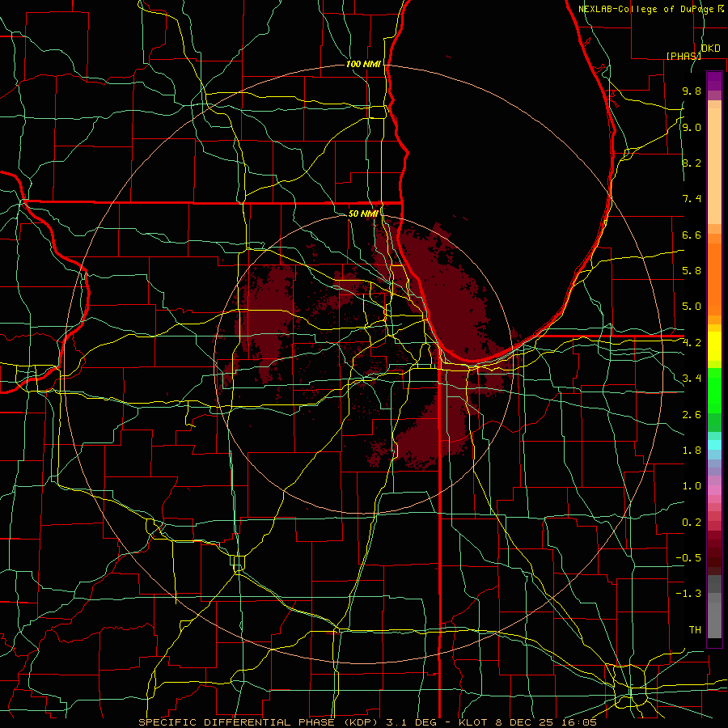Pick the bright green band of the color bar

(714, 390)
